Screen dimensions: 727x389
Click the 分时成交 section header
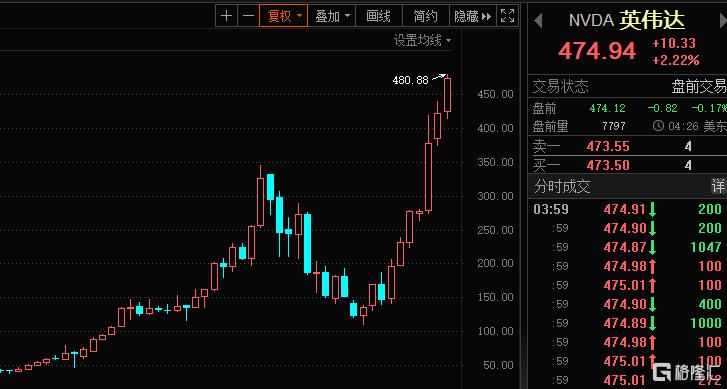[x=562, y=187]
